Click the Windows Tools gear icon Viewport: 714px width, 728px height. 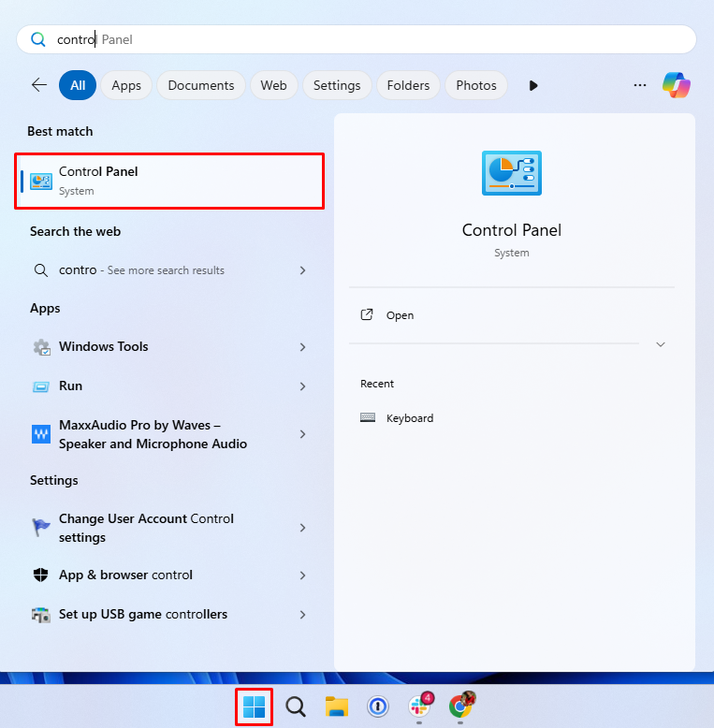point(41,347)
